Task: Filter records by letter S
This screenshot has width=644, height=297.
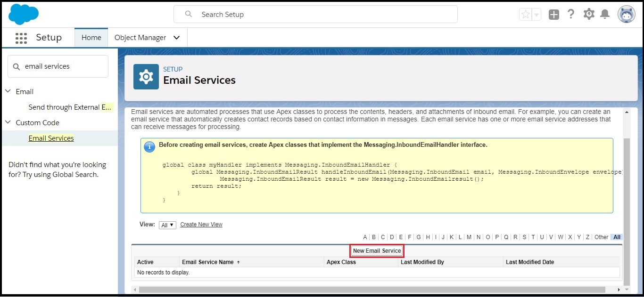Action: [524, 237]
